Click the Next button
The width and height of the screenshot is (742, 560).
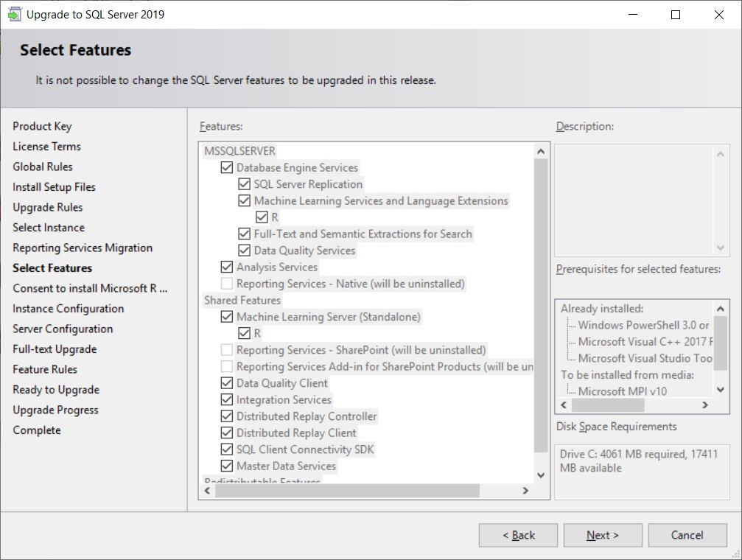pyautogui.click(x=603, y=535)
